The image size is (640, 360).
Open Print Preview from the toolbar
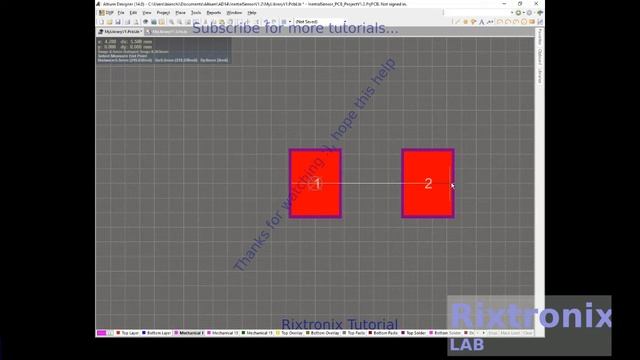136,22
